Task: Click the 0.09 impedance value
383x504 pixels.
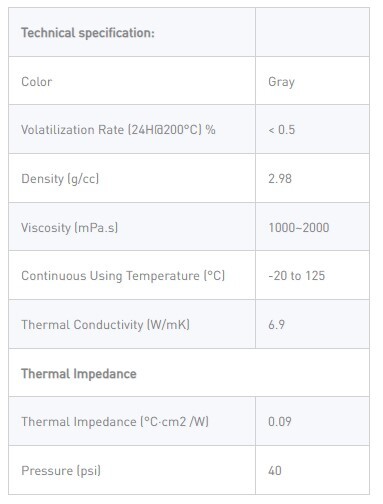Action: tap(280, 422)
